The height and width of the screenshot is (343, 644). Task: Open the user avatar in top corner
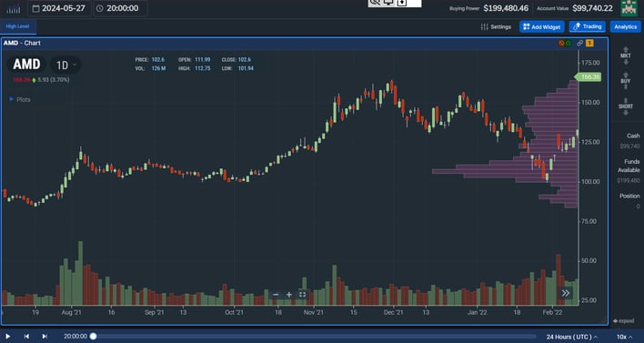click(629, 8)
